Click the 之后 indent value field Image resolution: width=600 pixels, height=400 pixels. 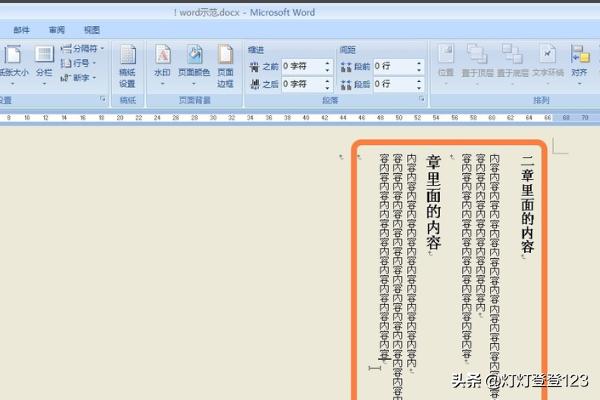[302, 84]
